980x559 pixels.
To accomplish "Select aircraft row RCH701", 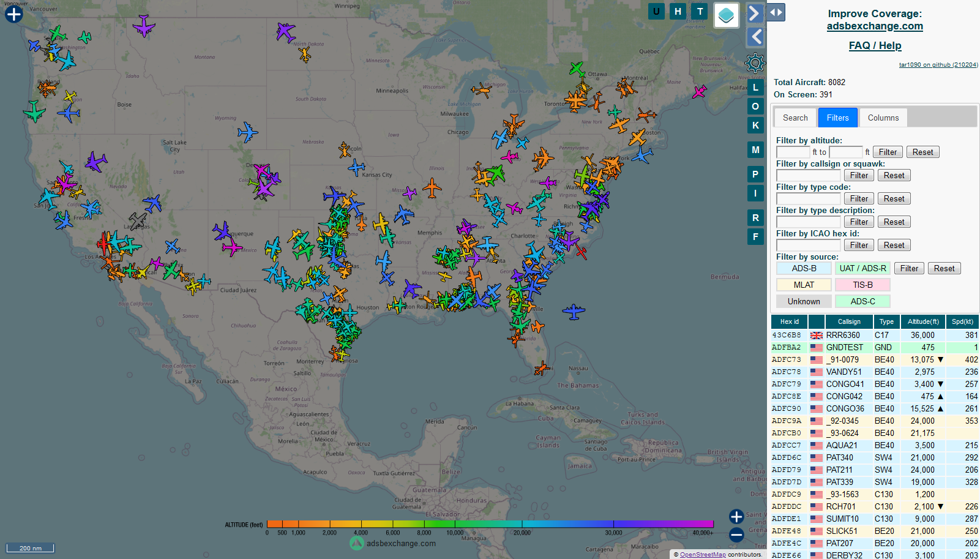I will 875,506.
